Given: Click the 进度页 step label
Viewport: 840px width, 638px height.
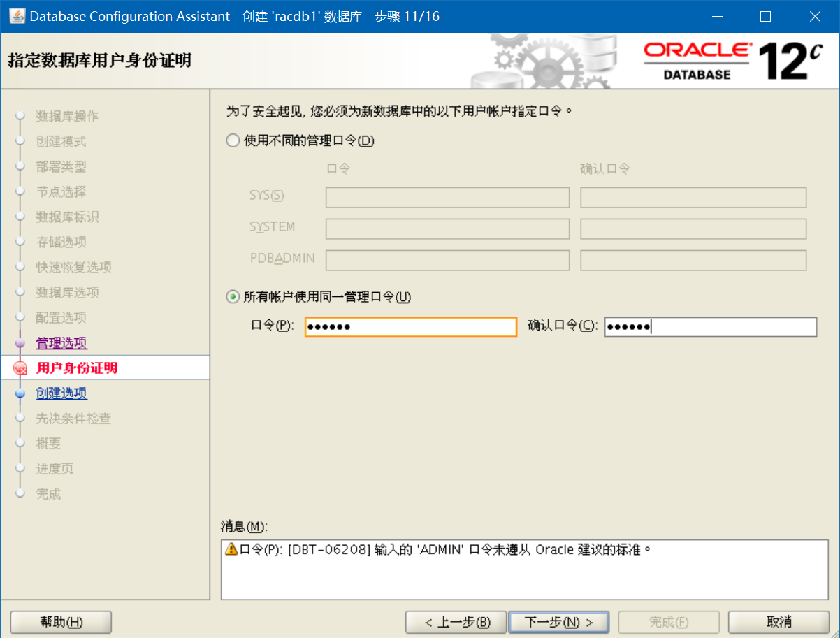Looking at the screenshot, I should click(x=55, y=469).
